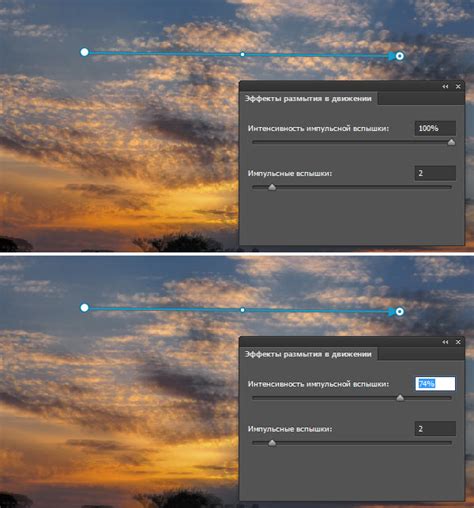Screen dimensions: 474x508
Task: Click the highlighted 74% strobe strength field
Action: pyautogui.click(x=435, y=384)
